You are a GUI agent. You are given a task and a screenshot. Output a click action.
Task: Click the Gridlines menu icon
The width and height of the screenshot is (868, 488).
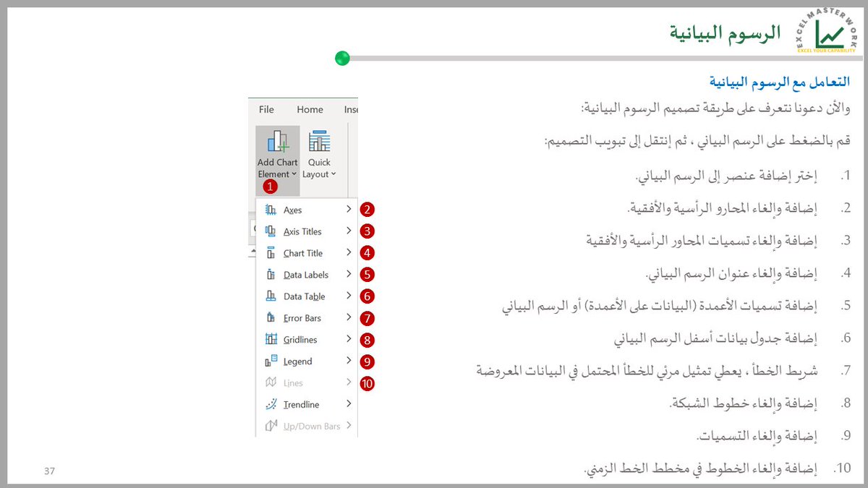[x=271, y=339]
